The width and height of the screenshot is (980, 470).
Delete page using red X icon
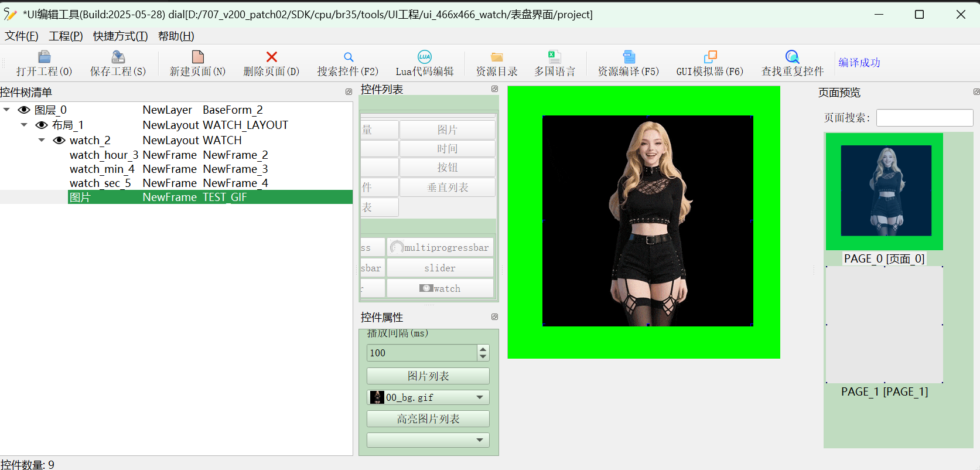(272, 57)
